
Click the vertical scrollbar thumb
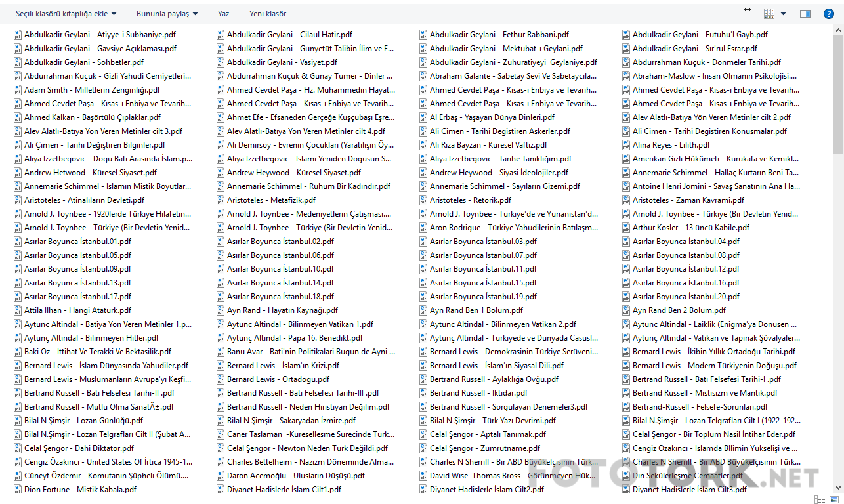click(838, 94)
